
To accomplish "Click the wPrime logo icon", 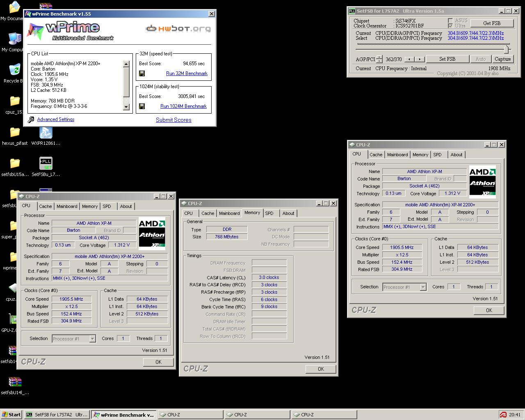I will [x=35, y=31].
